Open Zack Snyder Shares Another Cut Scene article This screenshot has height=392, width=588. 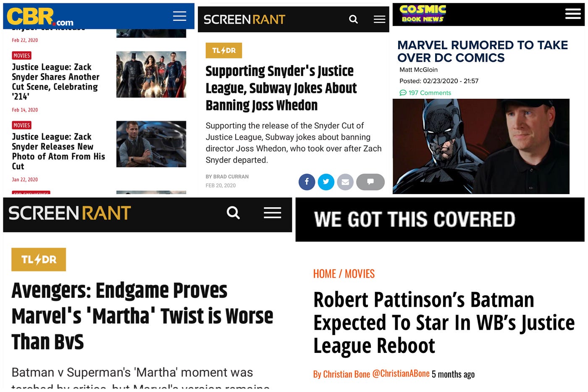click(x=55, y=82)
